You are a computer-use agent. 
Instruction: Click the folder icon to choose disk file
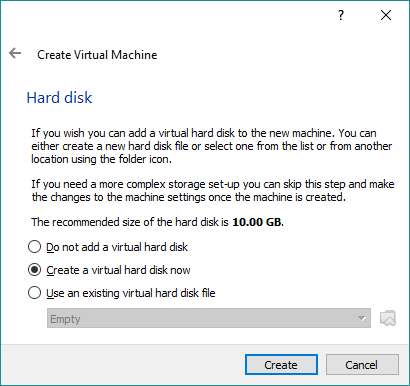pyautogui.click(x=388, y=318)
